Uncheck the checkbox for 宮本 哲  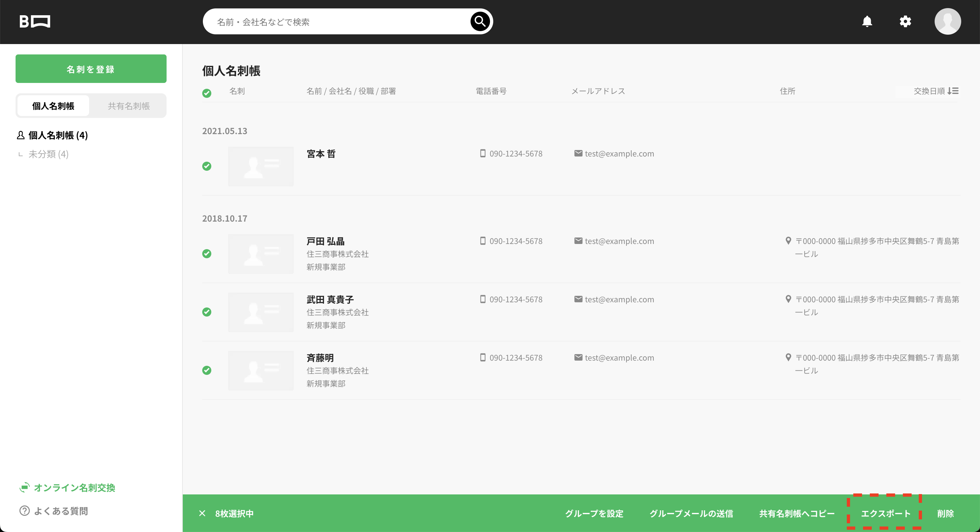click(206, 166)
